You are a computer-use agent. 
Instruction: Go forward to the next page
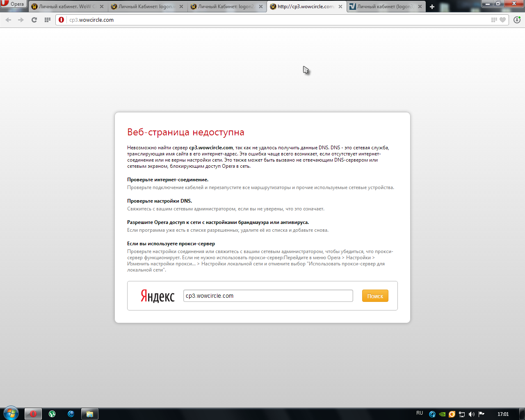click(x=21, y=20)
